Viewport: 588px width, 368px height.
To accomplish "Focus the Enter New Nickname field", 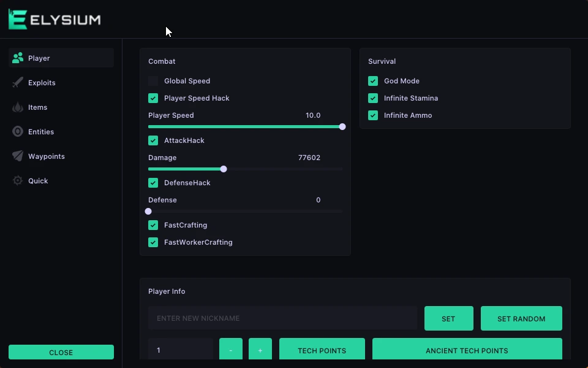I will pyautogui.click(x=282, y=318).
